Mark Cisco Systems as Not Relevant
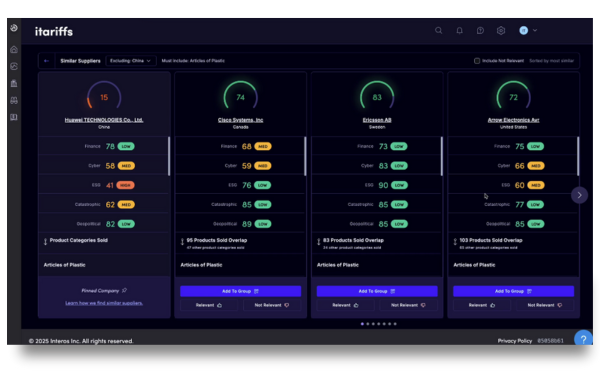Viewport: 600px width, 375px height. (x=272, y=305)
